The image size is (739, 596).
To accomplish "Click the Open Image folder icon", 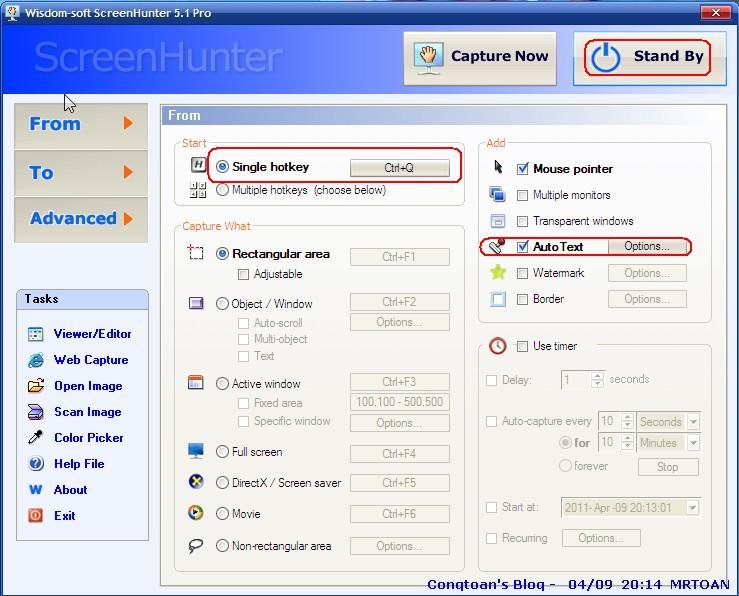I will 36,386.
